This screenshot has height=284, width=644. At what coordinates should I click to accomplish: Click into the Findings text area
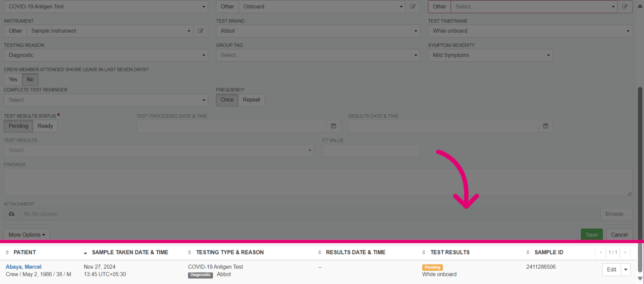318,182
